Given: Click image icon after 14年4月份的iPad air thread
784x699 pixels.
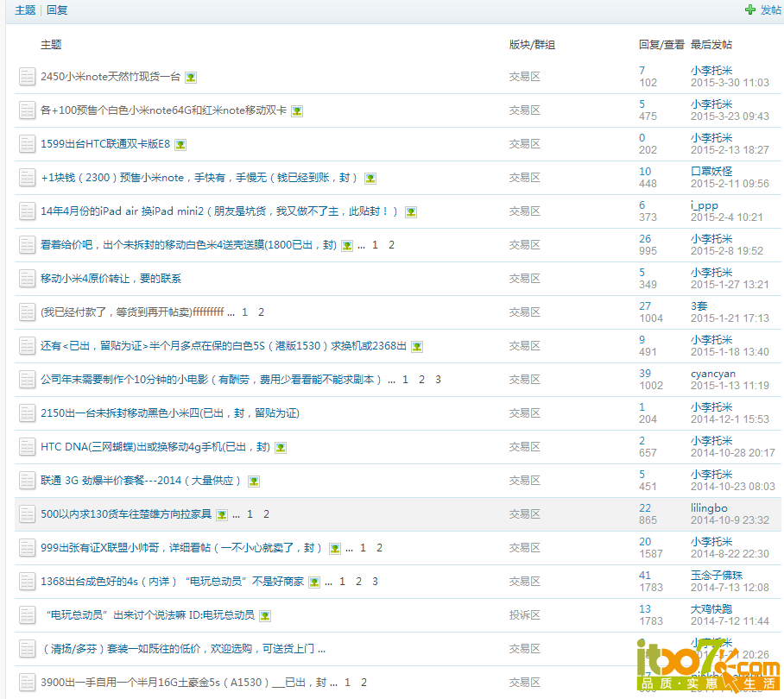Looking at the screenshot, I should click(x=410, y=211).
